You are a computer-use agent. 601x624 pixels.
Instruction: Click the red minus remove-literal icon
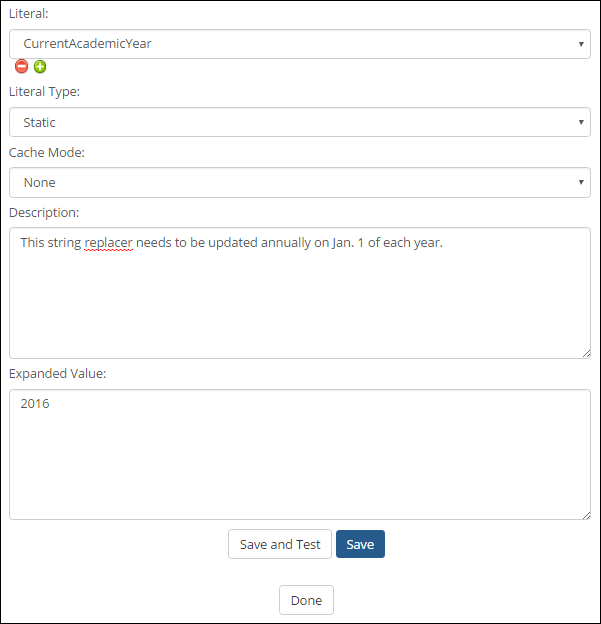coord(21,66)
